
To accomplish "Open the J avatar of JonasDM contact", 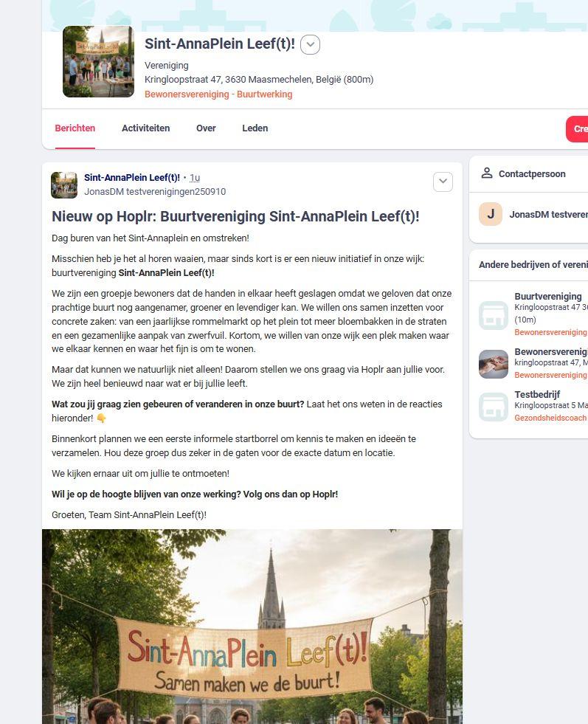I will click(491, 214).
